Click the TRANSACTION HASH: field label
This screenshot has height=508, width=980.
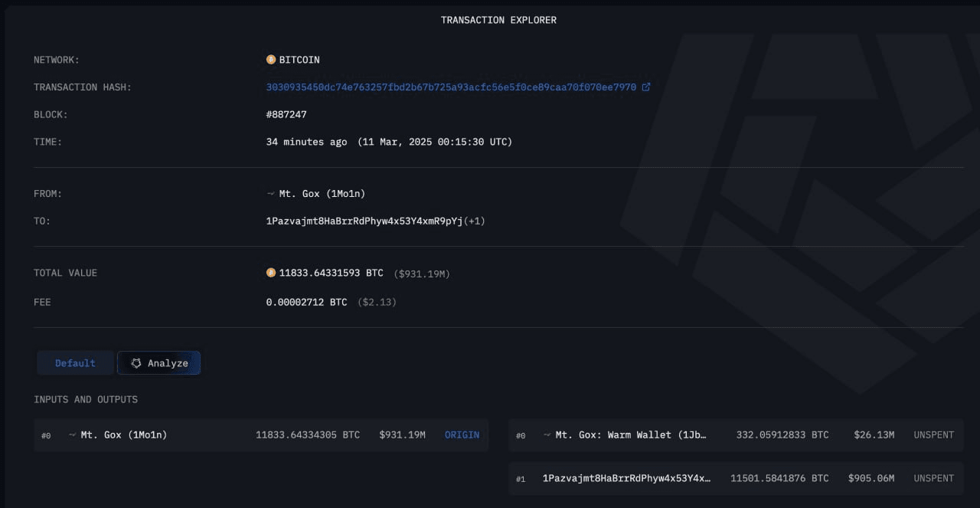(x=83, y=87)
